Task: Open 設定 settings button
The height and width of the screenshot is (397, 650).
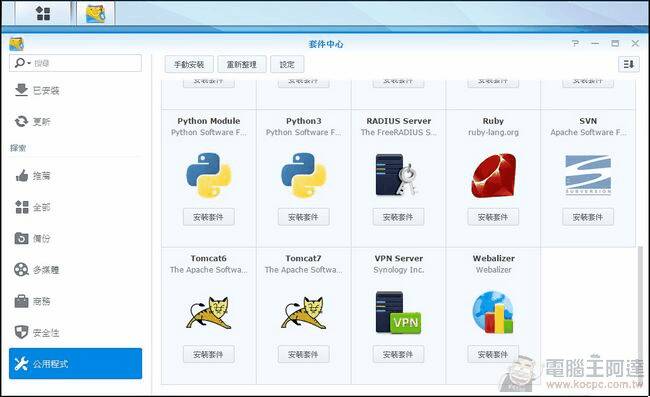Action: click(287, 64)
